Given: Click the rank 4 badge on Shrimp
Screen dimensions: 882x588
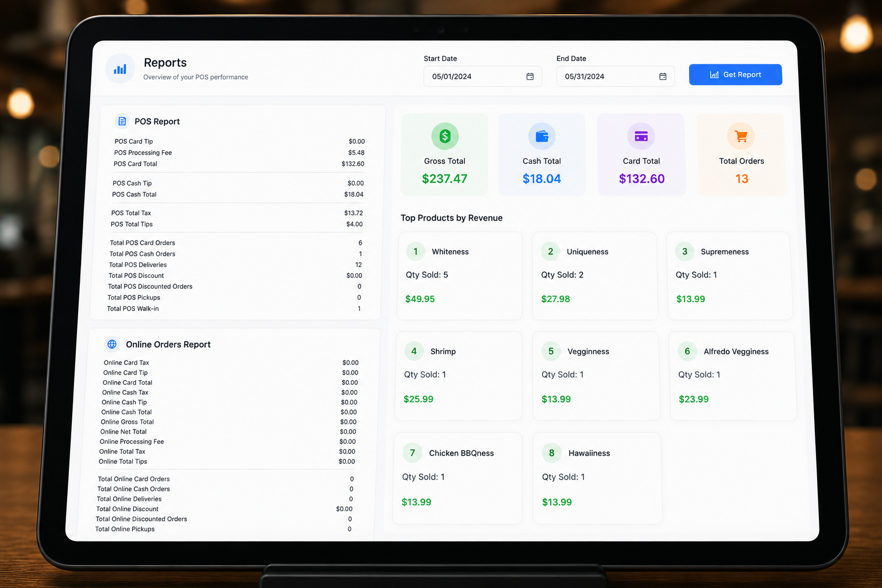Looking at the screenshot, I should [414, 351].
